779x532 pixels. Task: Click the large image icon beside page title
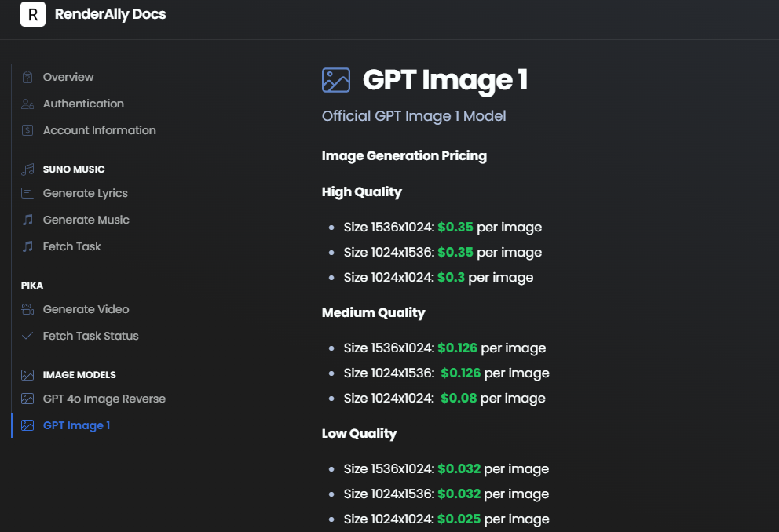click(336, 80)
